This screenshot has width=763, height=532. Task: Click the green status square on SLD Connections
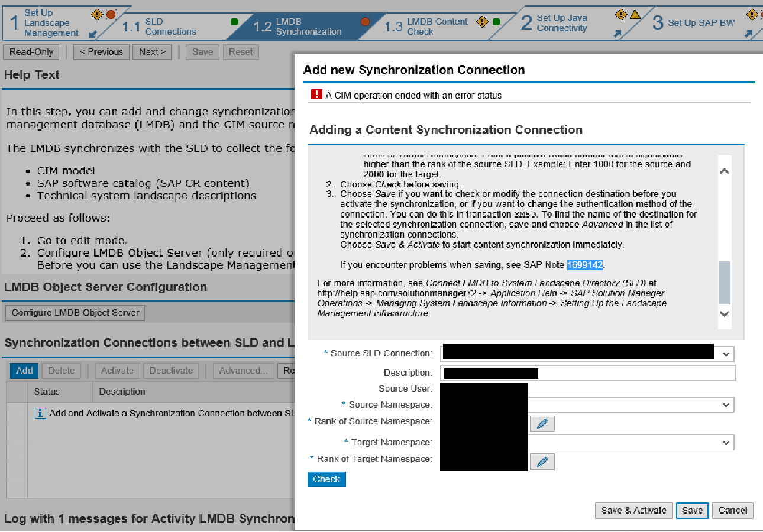pos(234,22)
